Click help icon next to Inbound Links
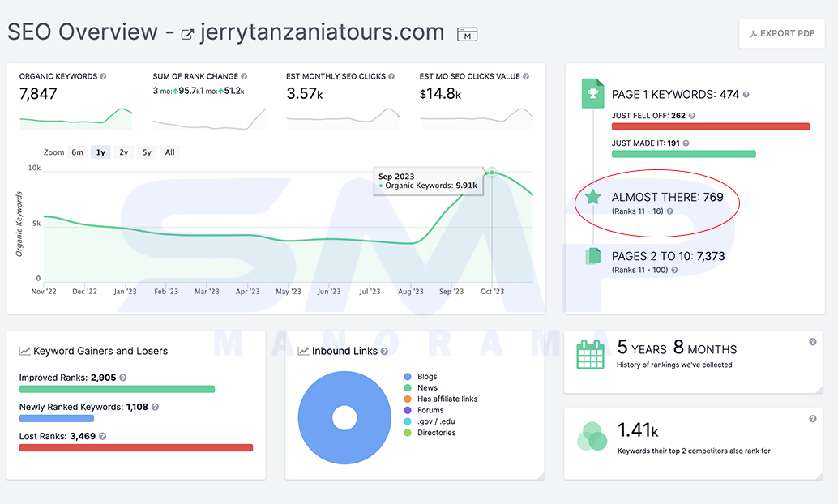This screenshot has width=838, height=504. click(384, 351)
